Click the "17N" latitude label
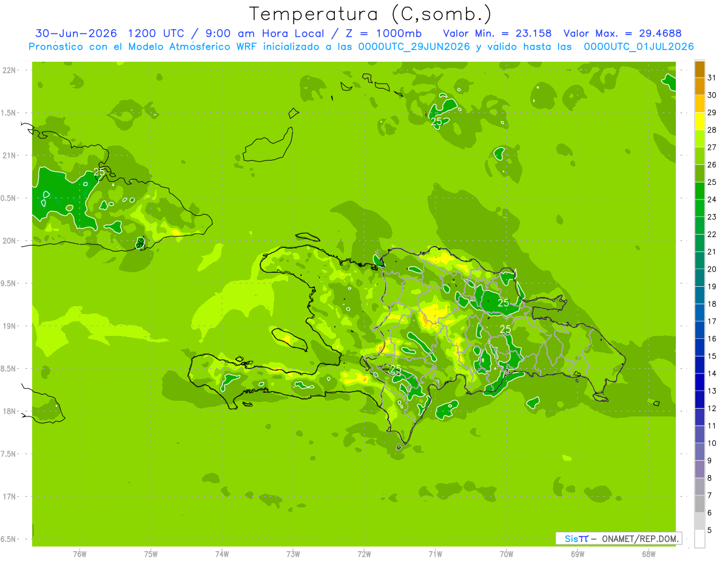This screenshot has height=562, width=728. tap(10, 497)
